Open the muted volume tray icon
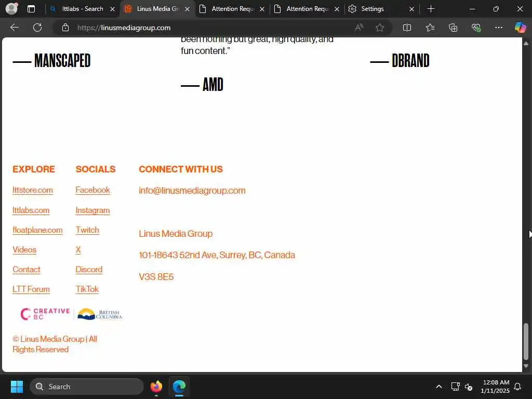This screenshot has width=532, height=399. (x=469, y=387)
